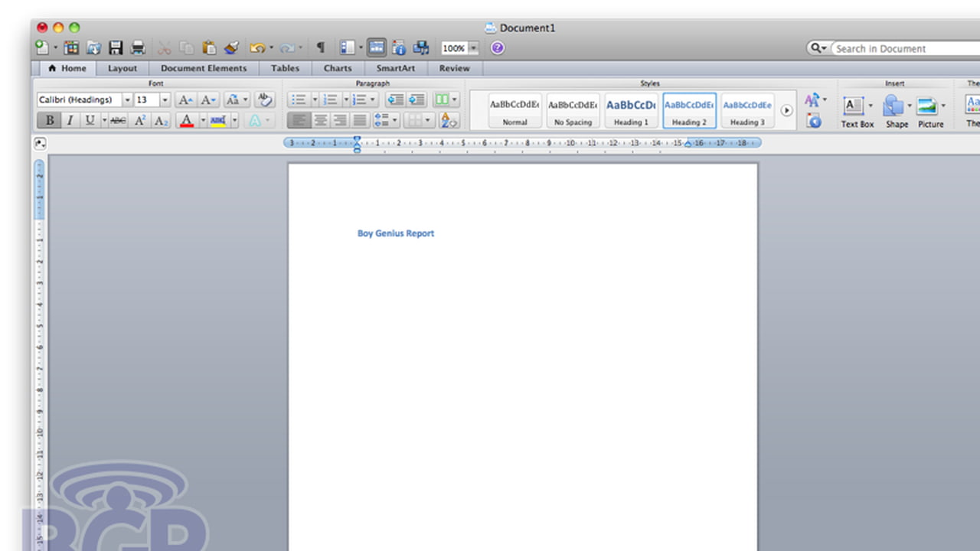This screenshot has height=551, width=980.
Task: Justify the paragraph text
Action: 359,120
